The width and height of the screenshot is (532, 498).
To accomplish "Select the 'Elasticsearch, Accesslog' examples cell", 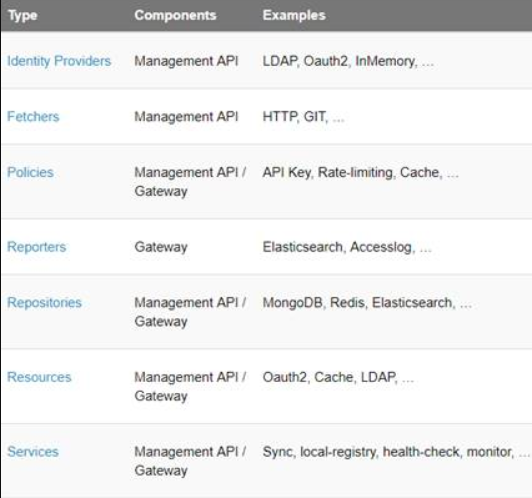I will coord(347,247).
